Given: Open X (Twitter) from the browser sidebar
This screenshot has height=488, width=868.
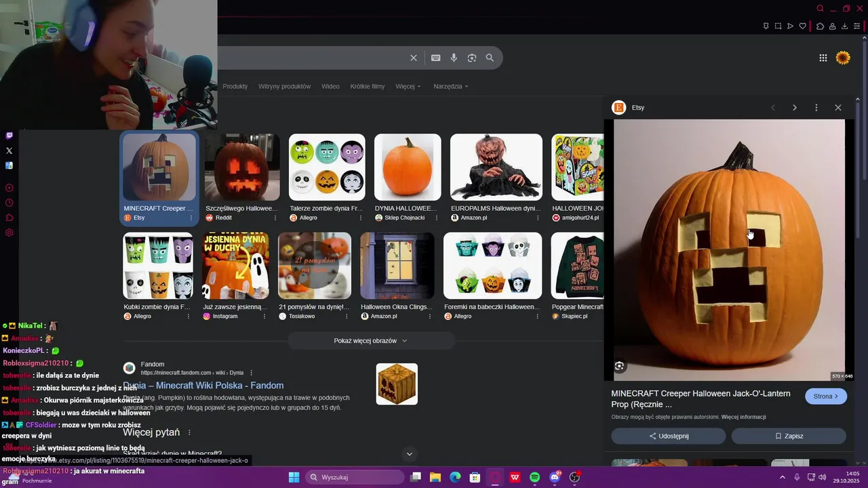Looking at the screenshot, I should coord(9,150).
